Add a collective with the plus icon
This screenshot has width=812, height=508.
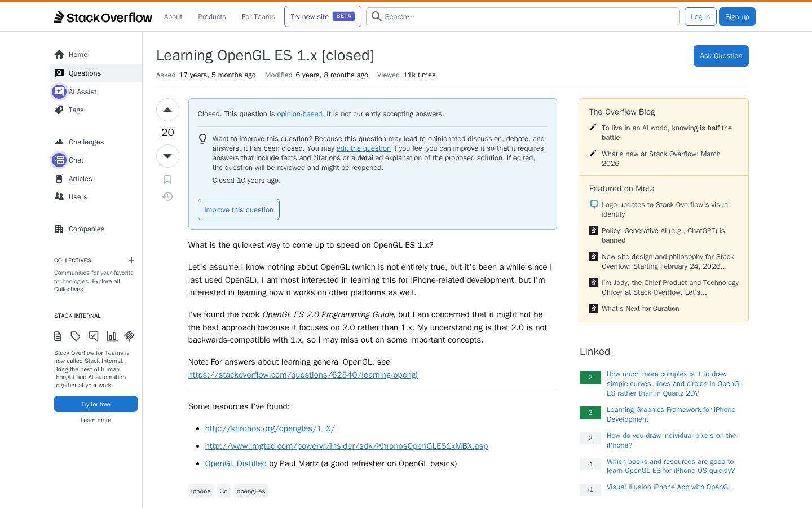point(131,260)
